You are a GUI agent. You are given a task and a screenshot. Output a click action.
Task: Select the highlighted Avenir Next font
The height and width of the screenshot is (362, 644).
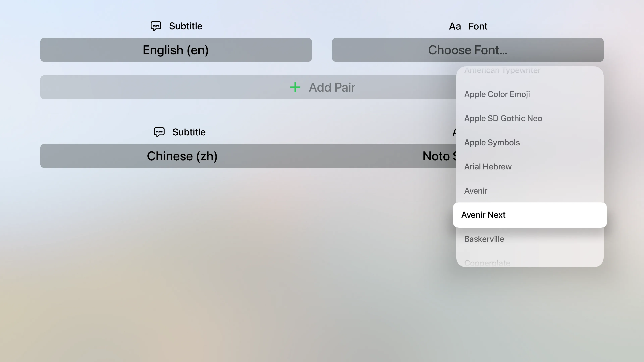point(483,215)
